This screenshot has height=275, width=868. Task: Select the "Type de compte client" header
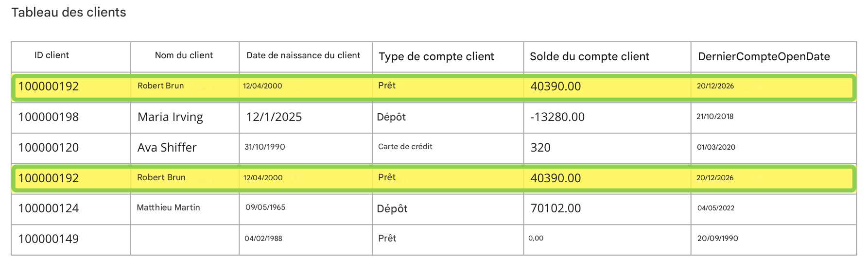(x=436, y=56)
